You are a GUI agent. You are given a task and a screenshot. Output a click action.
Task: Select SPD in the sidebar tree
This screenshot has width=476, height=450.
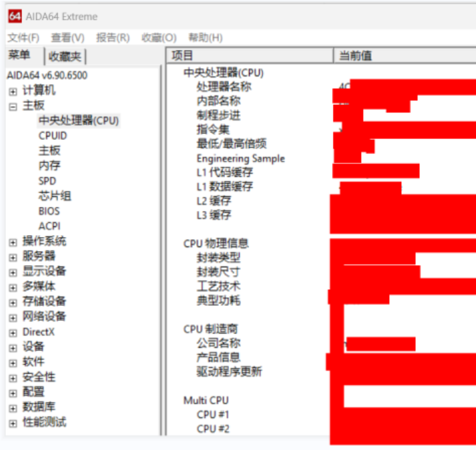[x=48, y=181]
